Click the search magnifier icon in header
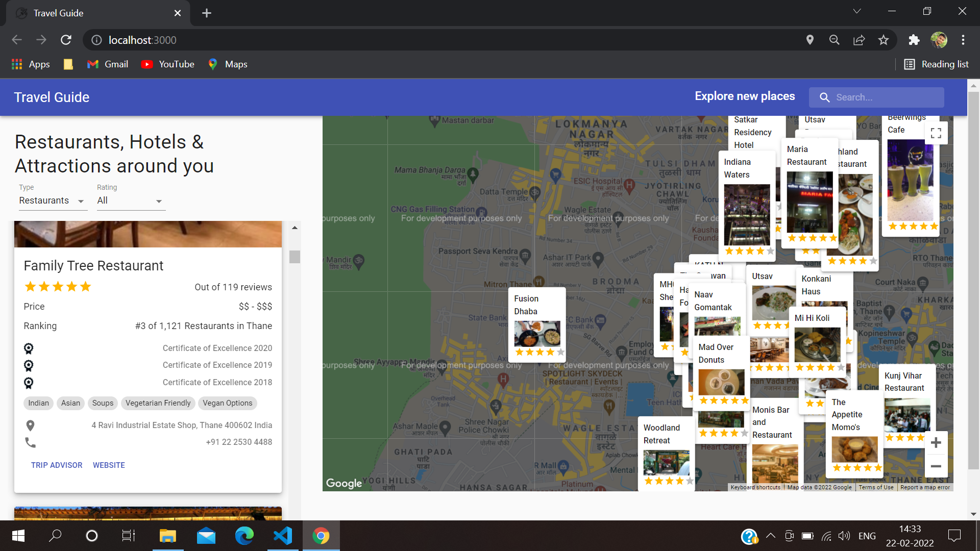Screen dimensions: 980x551 coord(824,97)
